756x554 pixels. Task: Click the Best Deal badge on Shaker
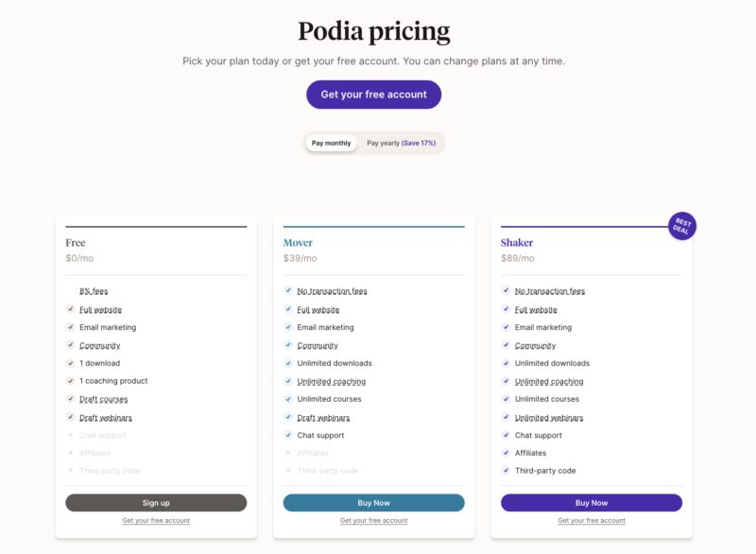681,226
